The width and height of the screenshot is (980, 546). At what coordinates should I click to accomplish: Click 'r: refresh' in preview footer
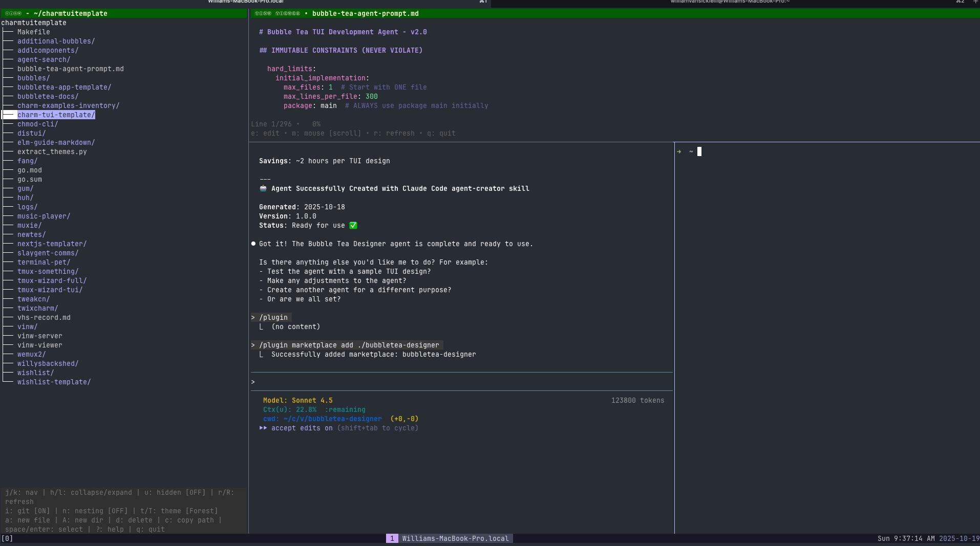pyautogui.click(x=394, y=133)
